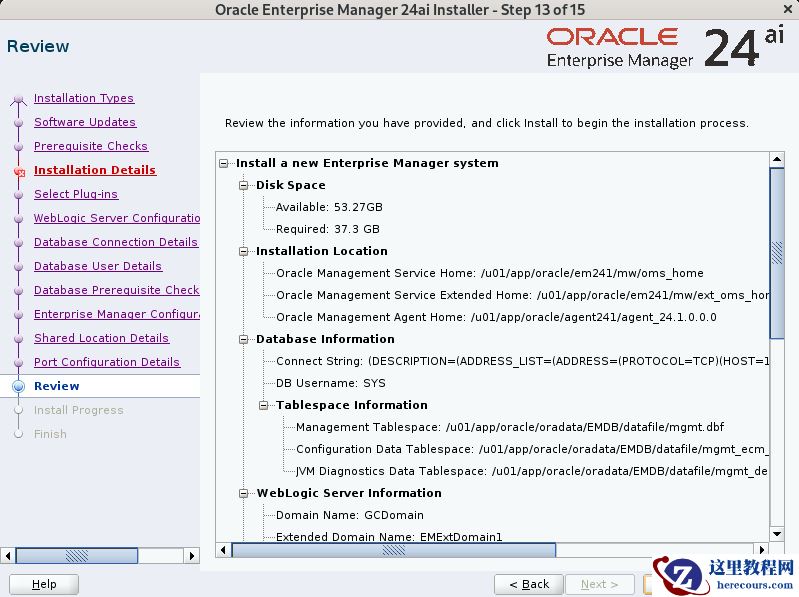Collapse the Database Information node
Screen dimensions: 799x597
pos(244,340)
